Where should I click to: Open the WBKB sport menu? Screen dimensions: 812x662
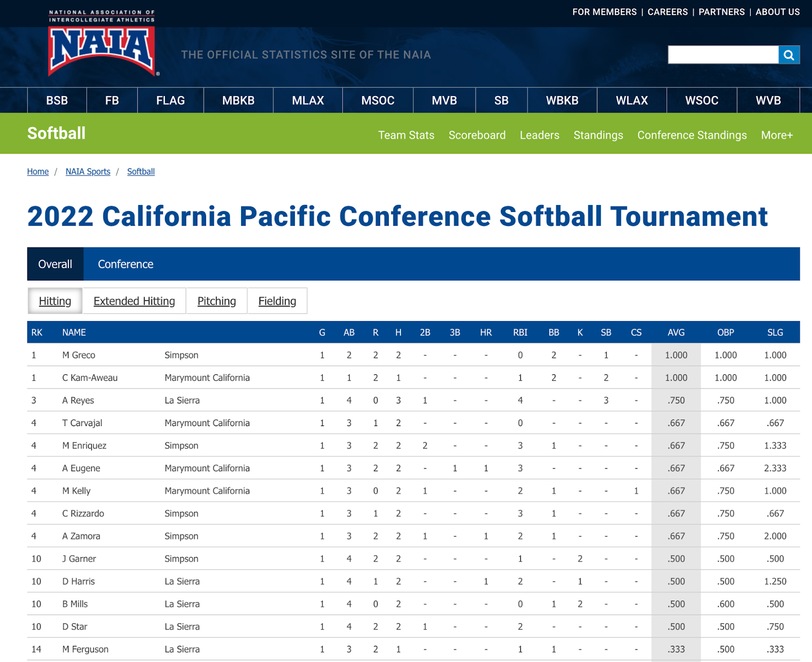point(562,100)
